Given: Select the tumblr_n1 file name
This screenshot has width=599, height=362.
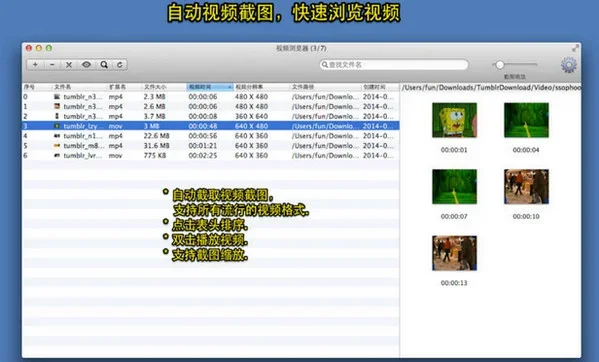Looking at the screenshot, I should pyautogui.click(x=83, y=136).
